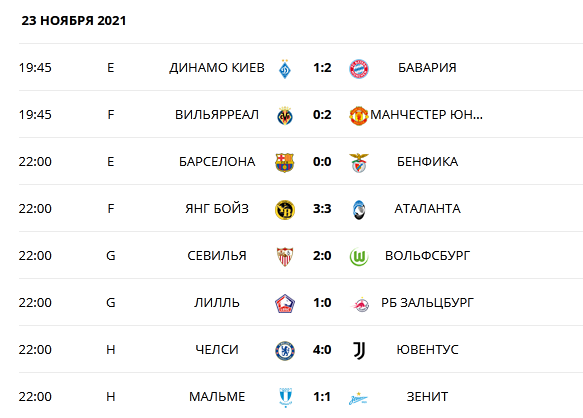The image size is (583, 418).
Task: Open the МАНЧЕСТЕР ЮН... team link
Action: pyautogui.click(x=426, y=115)
